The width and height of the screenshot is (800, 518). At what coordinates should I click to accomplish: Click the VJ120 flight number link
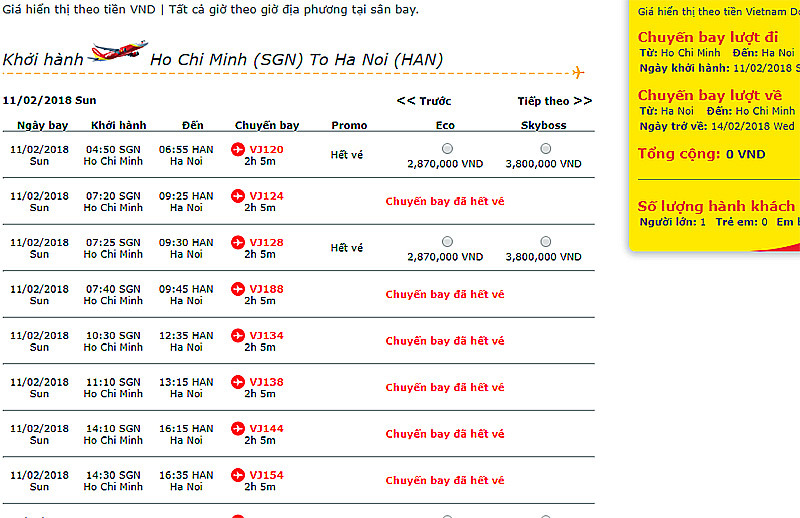point(266,149)
